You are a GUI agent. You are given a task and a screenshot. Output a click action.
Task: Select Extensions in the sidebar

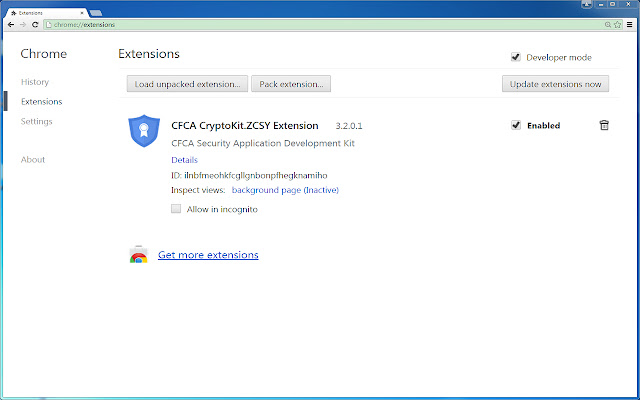click(42, 102)
